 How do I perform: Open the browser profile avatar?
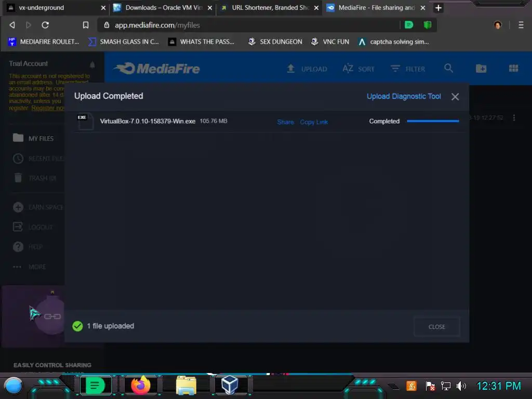tap(498, 25)
